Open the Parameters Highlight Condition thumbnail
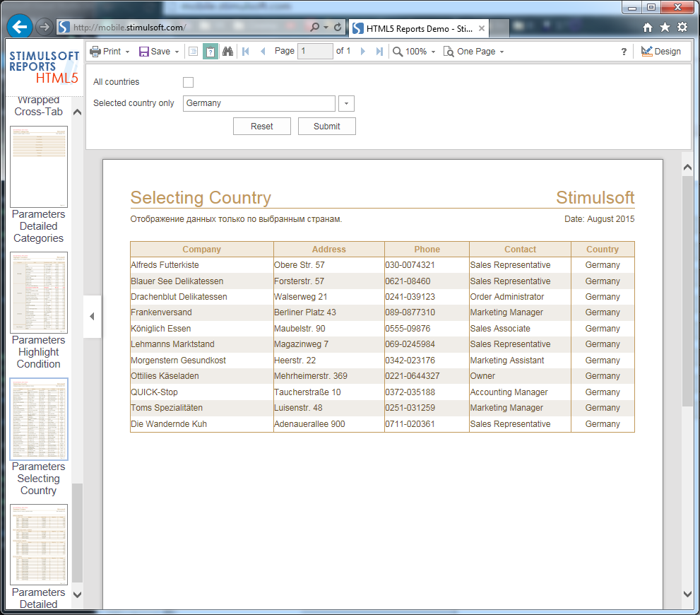The height and width of the screenshot is (615, 700). click(39, 293)
